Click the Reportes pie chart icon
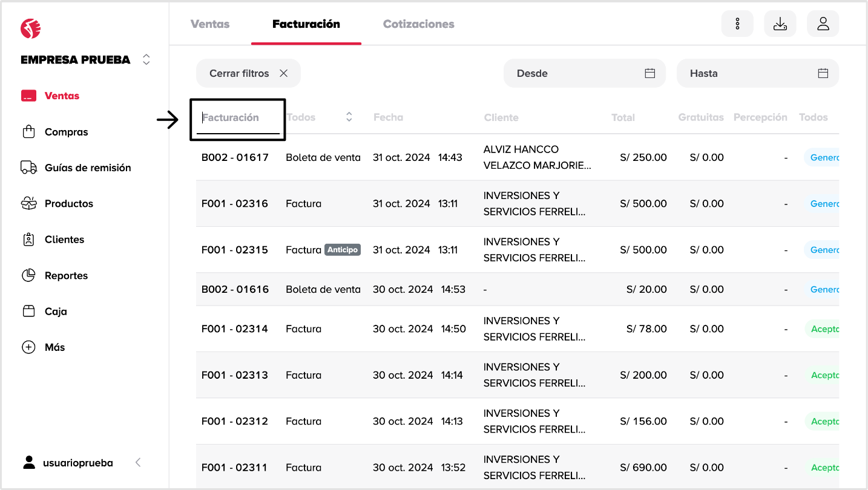The width and height of the screenshot is (868, 490). point(28,275)
